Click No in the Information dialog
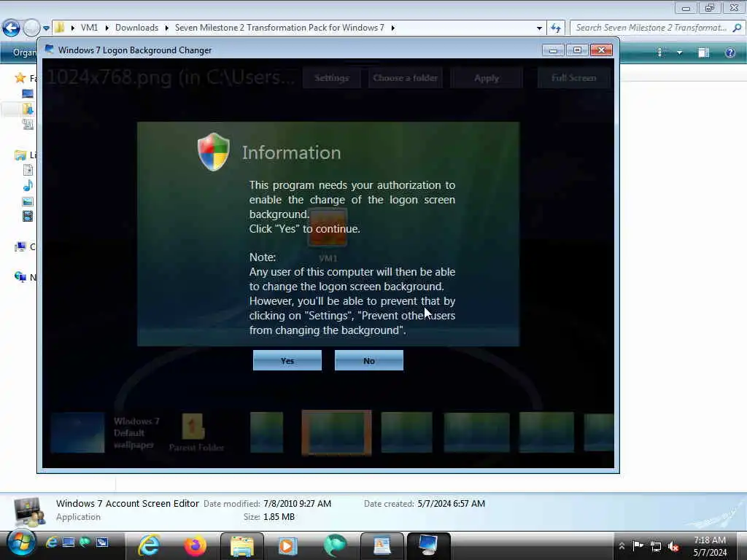This screenshot has height=560, width=747. pos(368,360)
